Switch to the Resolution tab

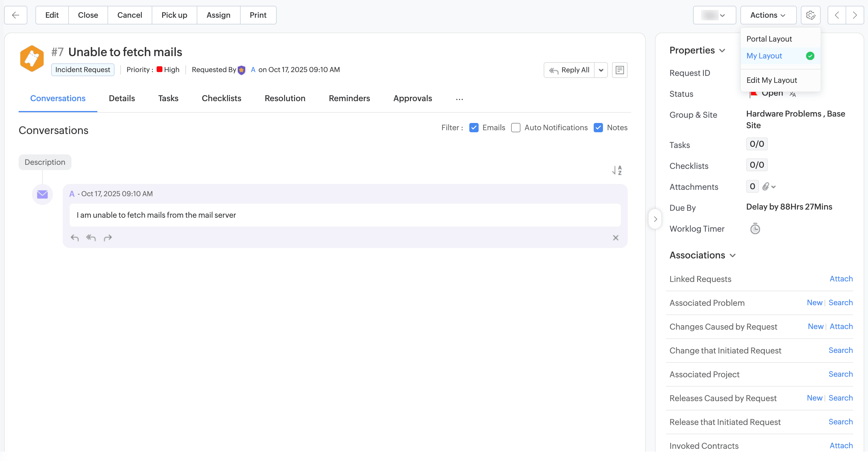point(285,99)
